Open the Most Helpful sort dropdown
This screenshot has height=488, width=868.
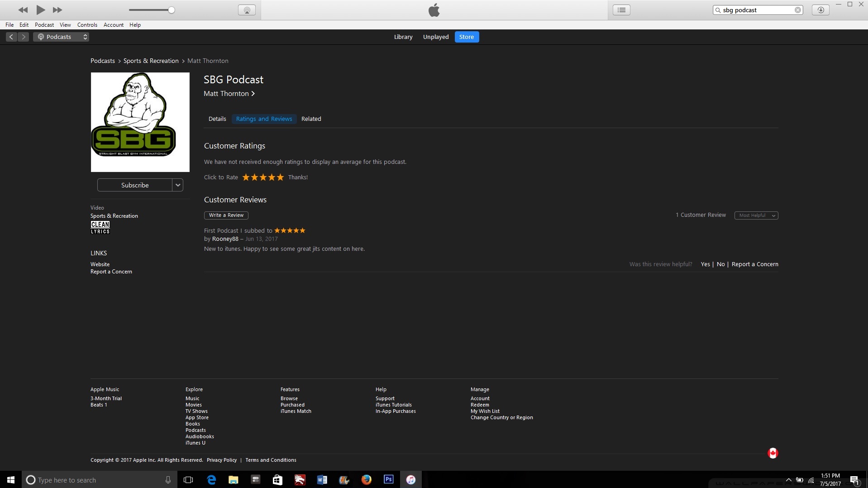tap(756, 215)
